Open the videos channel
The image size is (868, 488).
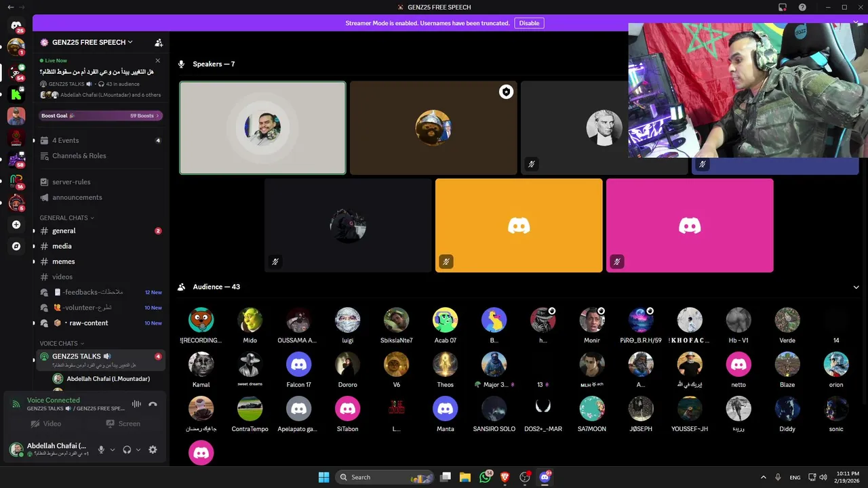pyautogui.click(x=101, y=277)
